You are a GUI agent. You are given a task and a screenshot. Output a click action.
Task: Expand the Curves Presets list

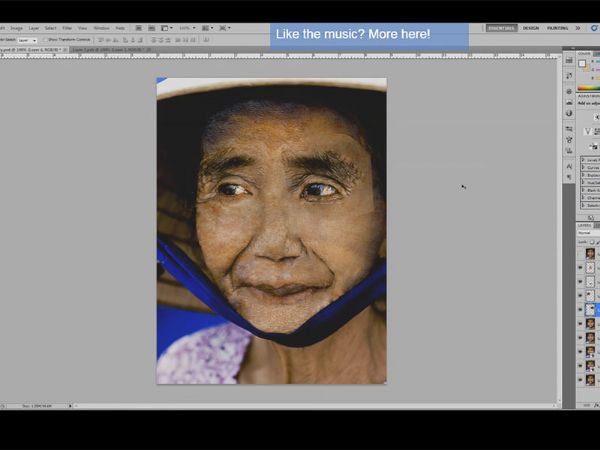(583, 168)
